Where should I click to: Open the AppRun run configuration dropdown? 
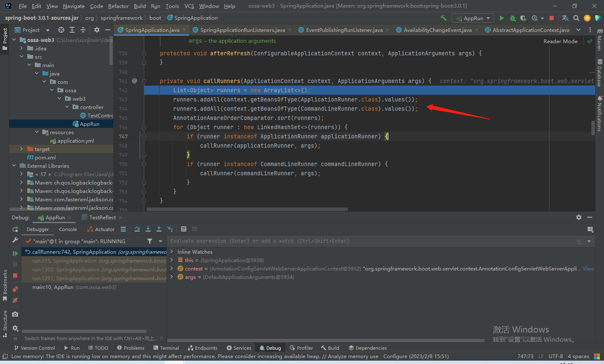[x=473, y=18]
